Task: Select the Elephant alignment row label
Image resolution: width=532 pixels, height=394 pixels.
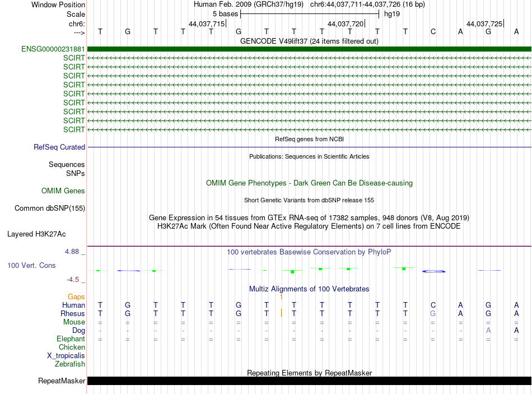Action: [71, 339]
